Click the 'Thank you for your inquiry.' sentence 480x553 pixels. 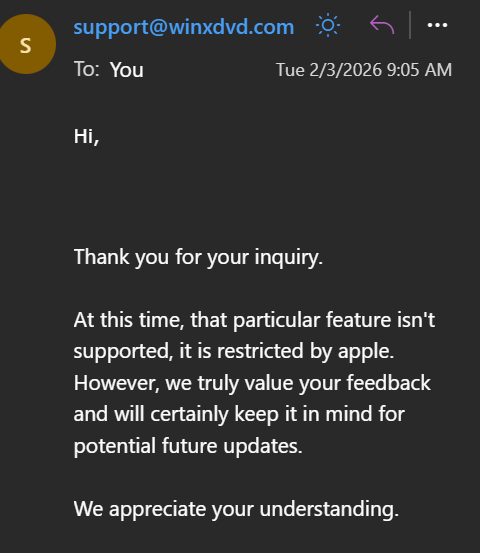point(198,257)
